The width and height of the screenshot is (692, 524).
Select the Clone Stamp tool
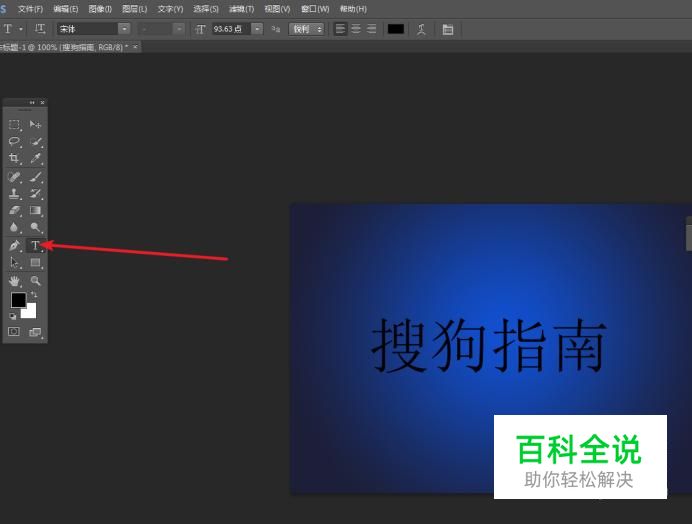click(x=14, y=193)
